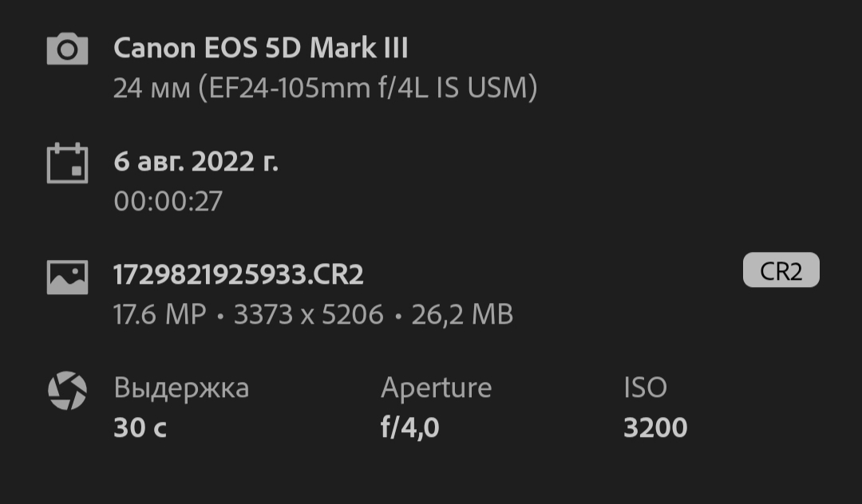Click the Aperture label
Screen dimensions: 862x504
(436, 388)
